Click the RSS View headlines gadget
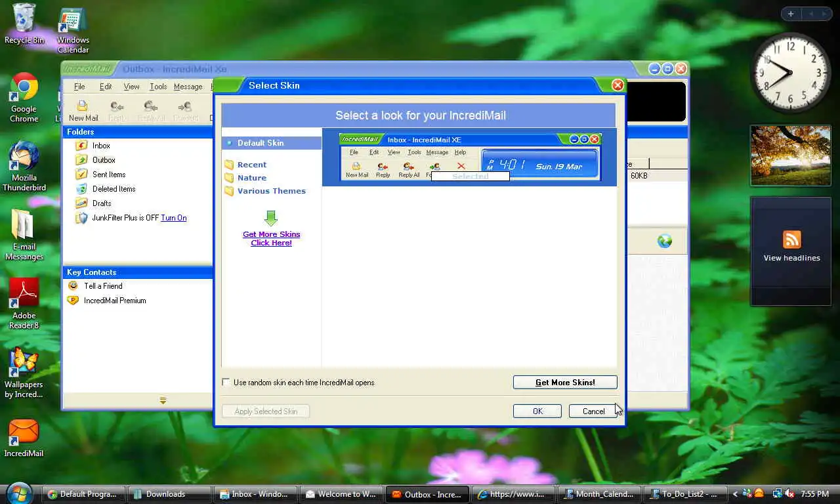This screenshot has height=504, width=840. coord(791,251)
